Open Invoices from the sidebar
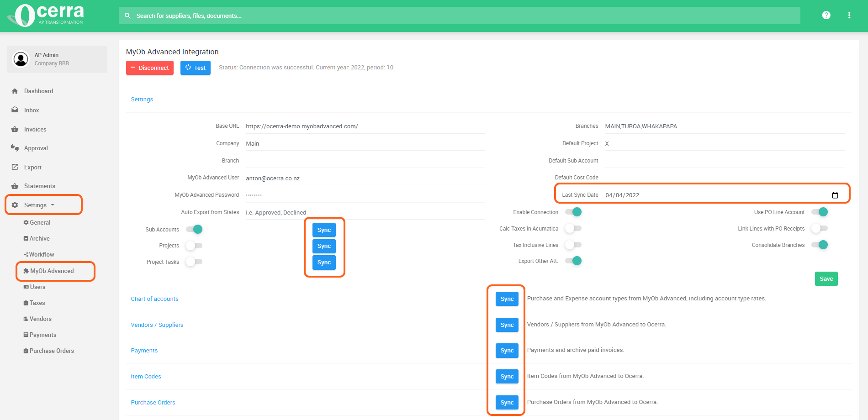This screenshot has width=868, height=420. click(35, 129)
